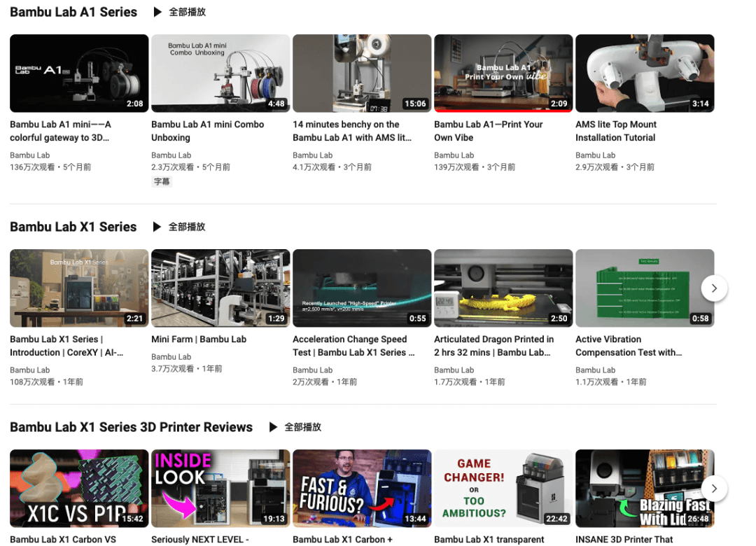Open Bambu Lab channel under Acceleration Change video
The height and width of the screenshot is (546, 756).
(312, 370)
